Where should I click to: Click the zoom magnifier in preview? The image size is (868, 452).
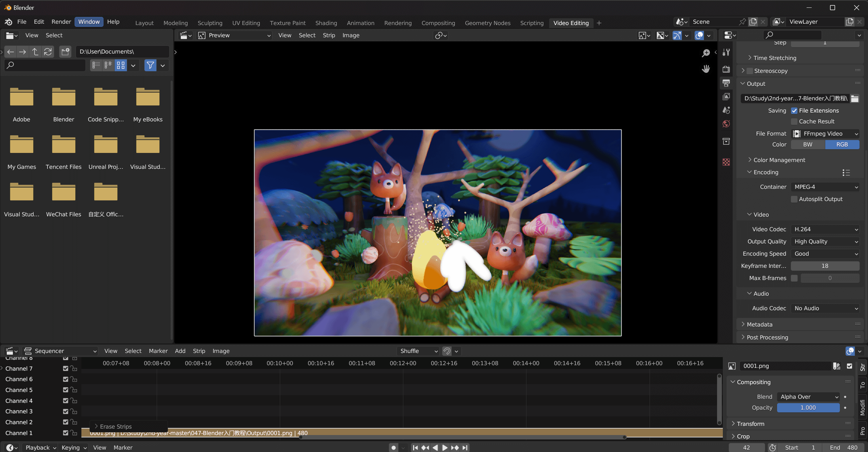[706, 53]
